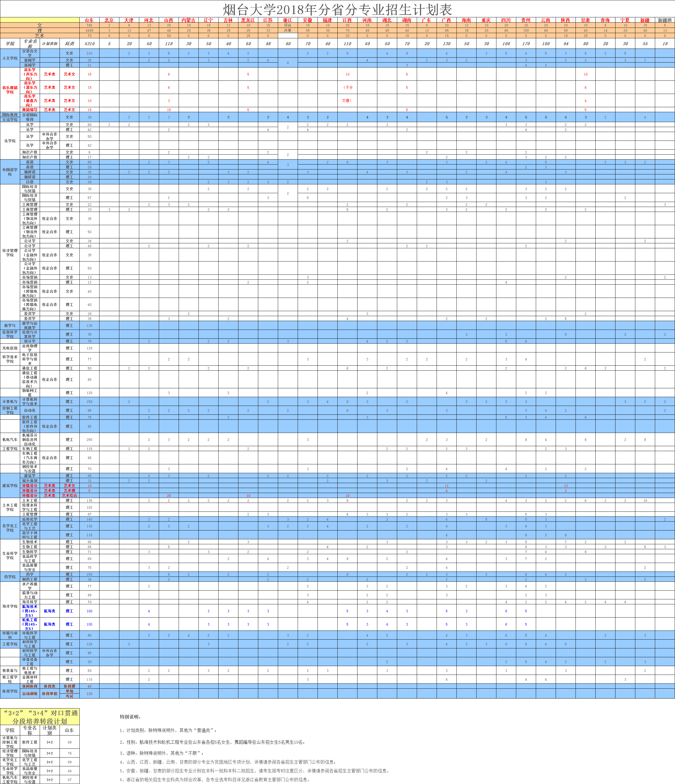The height and width of the screenshot is (784, 675).
Task: Select the 海洋学院 college cell
Action: pos(10,606)
